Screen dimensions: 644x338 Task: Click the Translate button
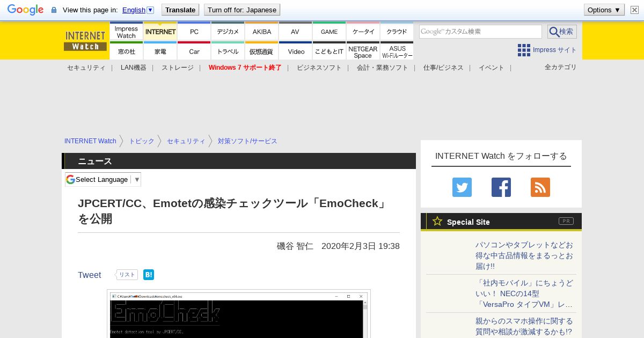pyautogui.click(x=180, y=10)
